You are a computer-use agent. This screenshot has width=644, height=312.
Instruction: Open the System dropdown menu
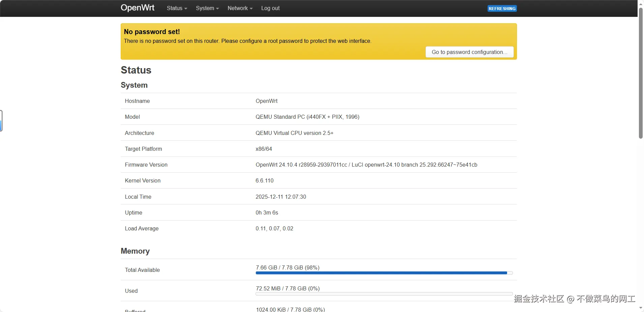click(207, 8)
